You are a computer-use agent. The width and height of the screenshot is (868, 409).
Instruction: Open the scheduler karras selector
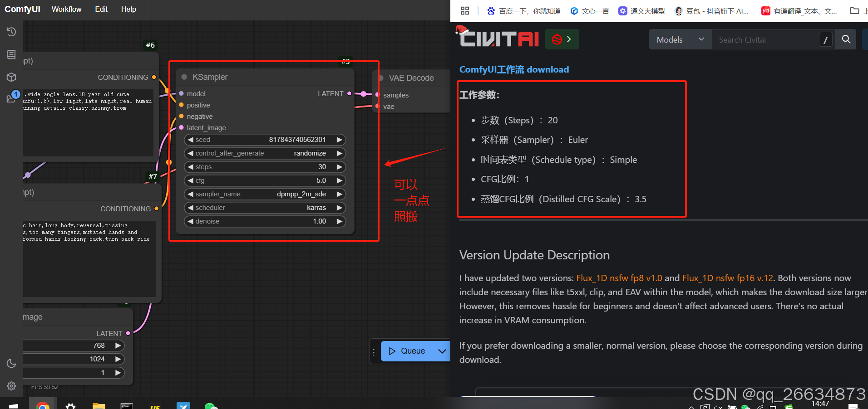tap(265, 208)
